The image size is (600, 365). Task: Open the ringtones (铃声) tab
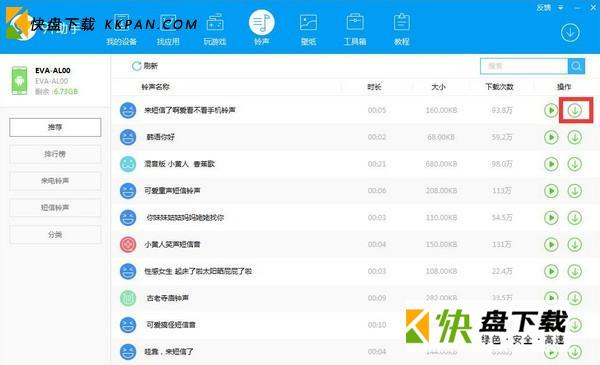pos(262,28)
